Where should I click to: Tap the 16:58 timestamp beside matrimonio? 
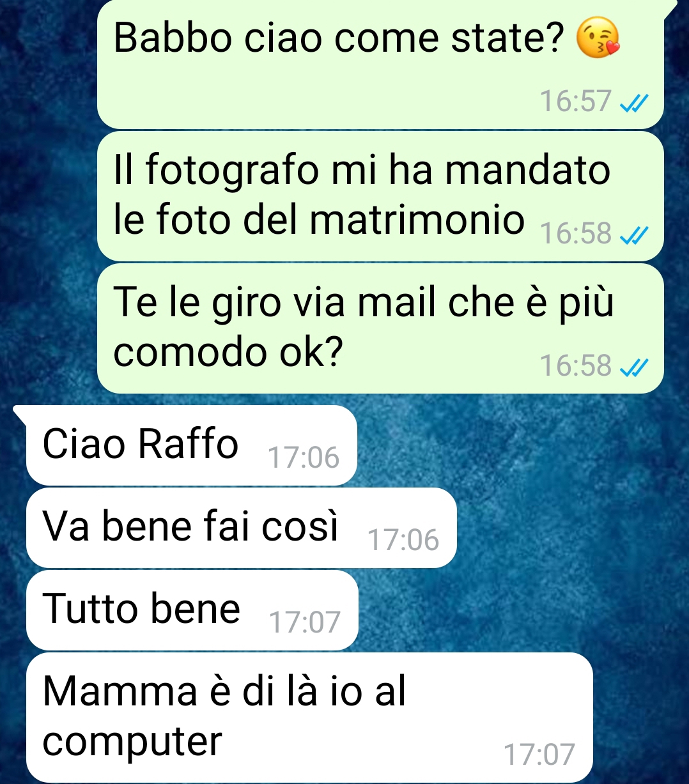(576, 234)
